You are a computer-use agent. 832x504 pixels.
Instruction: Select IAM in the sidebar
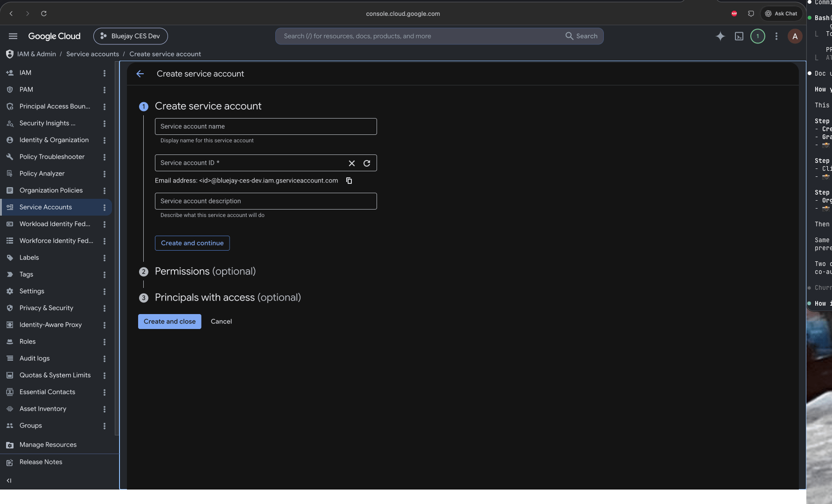pyautogui.click(x=25, y=73)
